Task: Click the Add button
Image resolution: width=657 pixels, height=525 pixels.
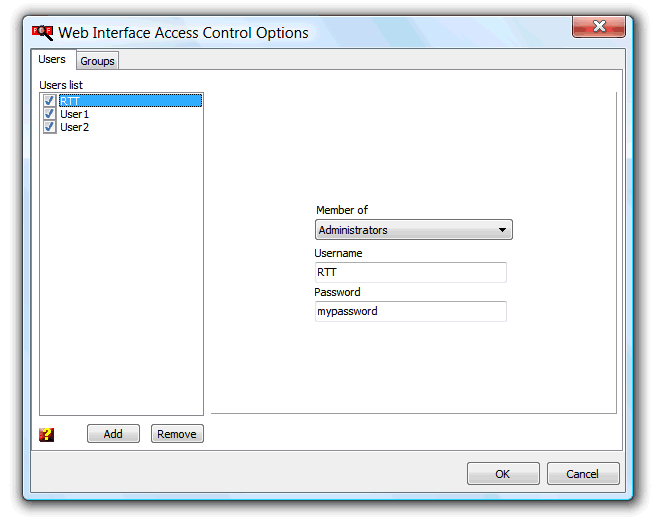Action: click(113, 434)
